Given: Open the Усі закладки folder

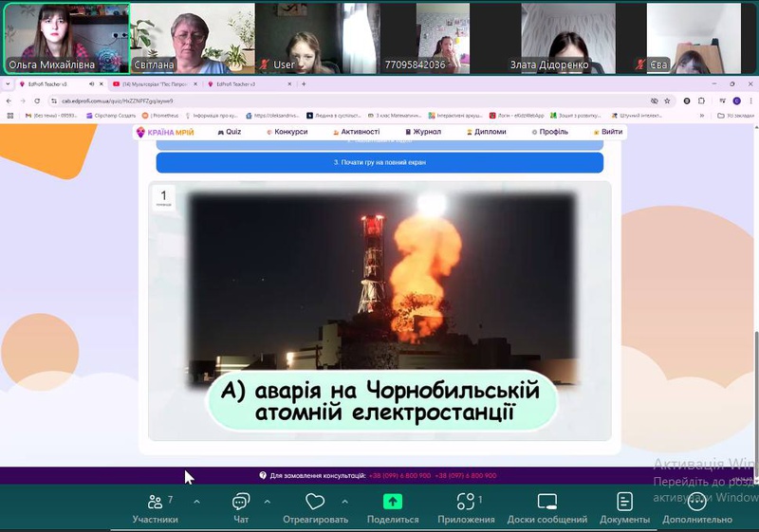Looking at the screenshot, I should [736, 116].
